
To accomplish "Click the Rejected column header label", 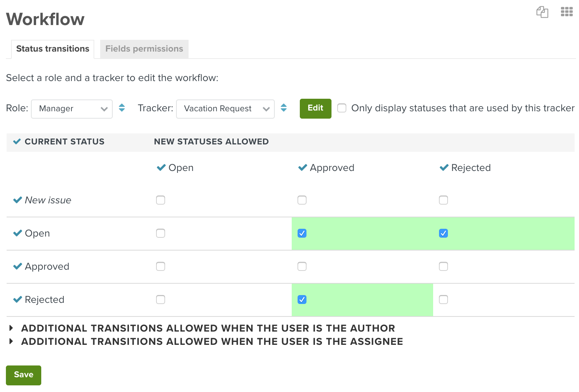I will (x=471, y=168).
